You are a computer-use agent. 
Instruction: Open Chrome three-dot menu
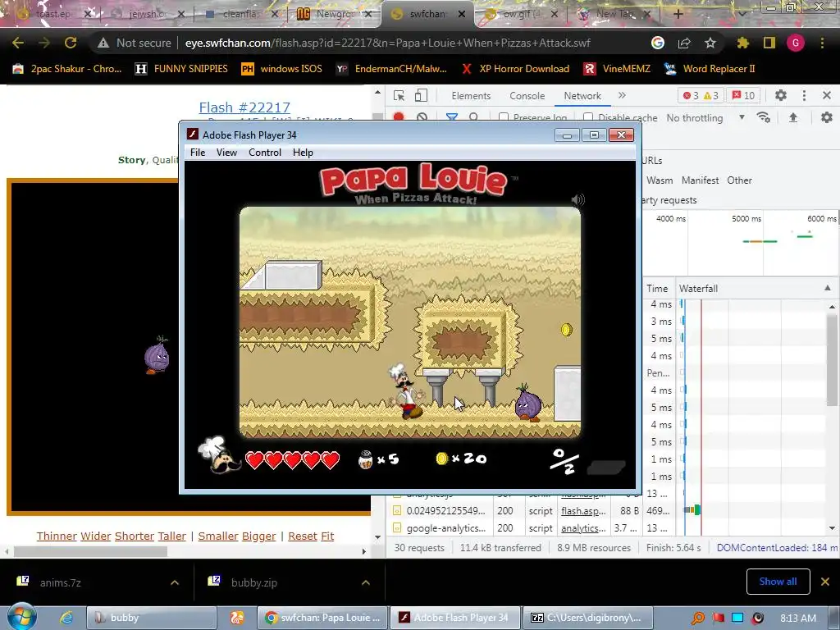tap(822, 43)
